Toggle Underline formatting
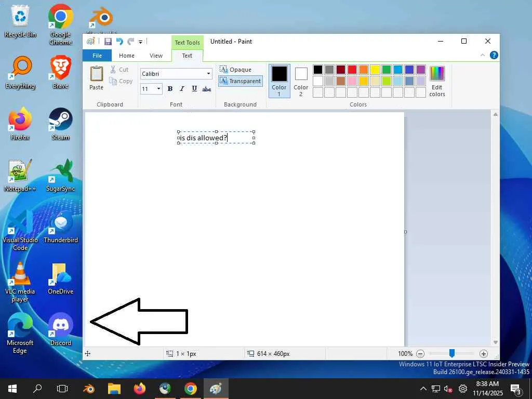The height and width of the screenshot is (399, 532). click(194, 89)
